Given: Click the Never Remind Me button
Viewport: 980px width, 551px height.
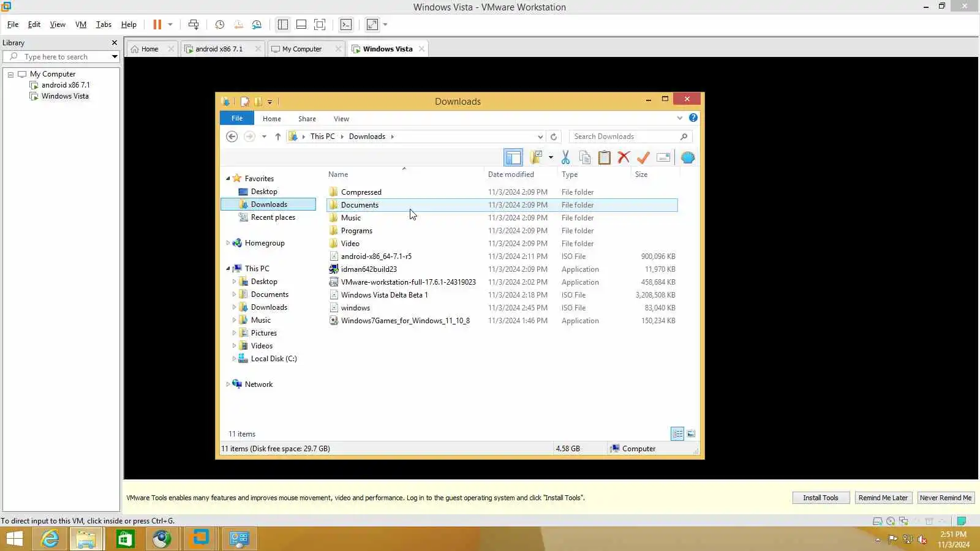Looking at the screenshot, I should coord(945,498).
